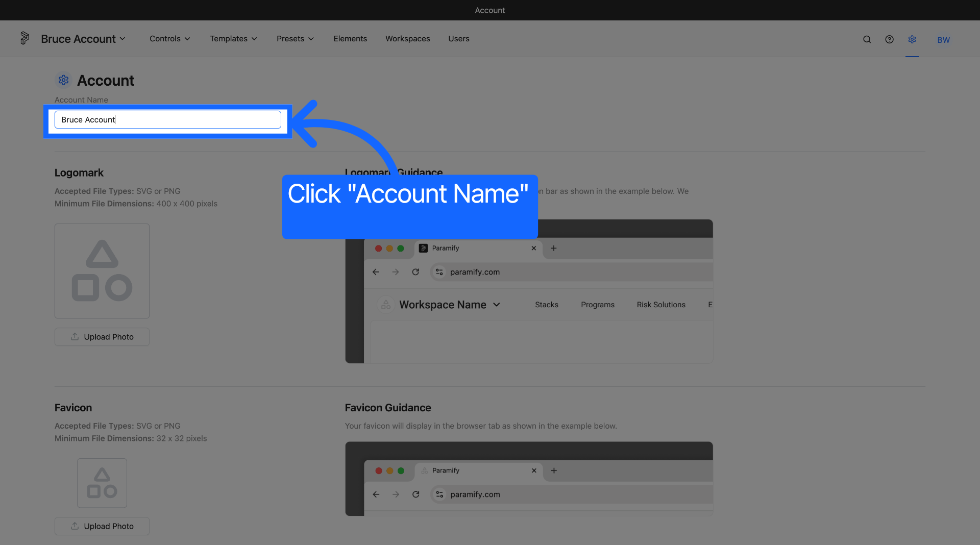Image resolution: width=980 pixels, height=545 pixels.
Task: Open the Users page
Action: (459, 39)
